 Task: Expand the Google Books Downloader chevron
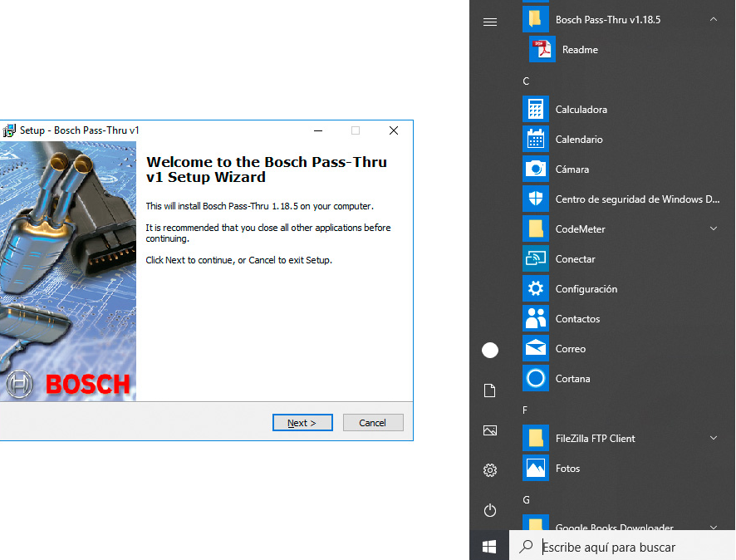click(x=714, y=527)
